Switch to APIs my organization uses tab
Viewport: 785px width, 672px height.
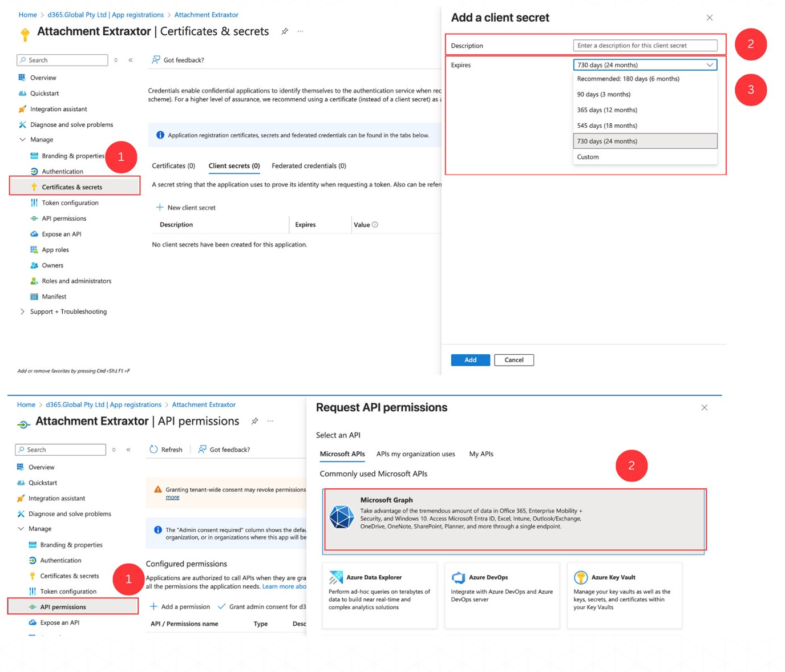coord(415,454)
